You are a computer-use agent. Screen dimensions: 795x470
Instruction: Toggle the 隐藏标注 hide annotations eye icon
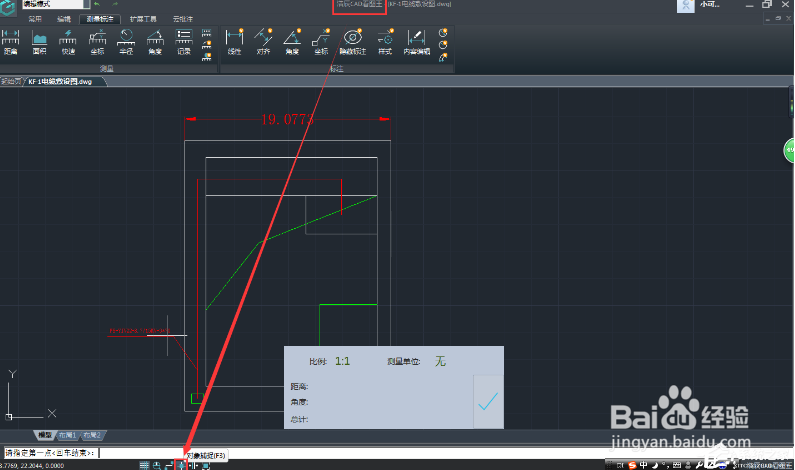tap(352, 42)
